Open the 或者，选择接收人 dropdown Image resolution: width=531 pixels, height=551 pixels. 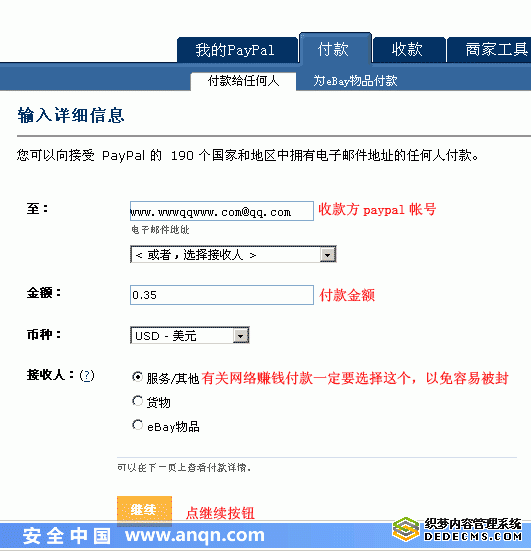[x=233, y=254]
